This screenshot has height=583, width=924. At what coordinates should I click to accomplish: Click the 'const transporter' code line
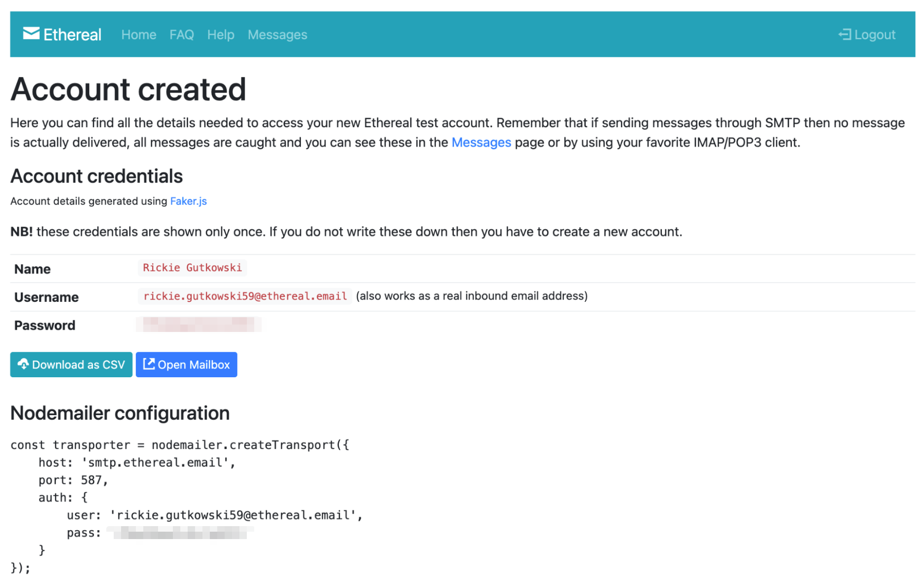click(180, 445)
